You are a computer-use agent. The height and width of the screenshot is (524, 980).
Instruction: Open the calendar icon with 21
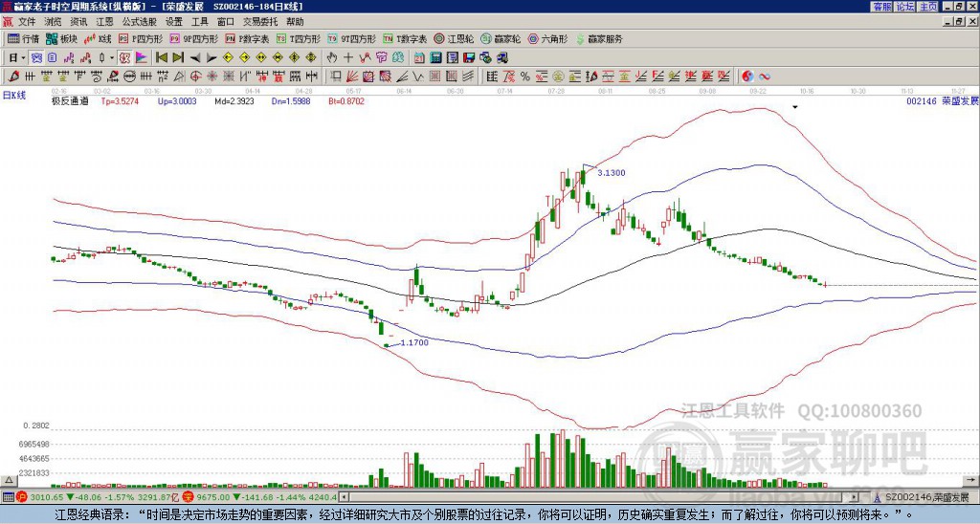point(419,58)
